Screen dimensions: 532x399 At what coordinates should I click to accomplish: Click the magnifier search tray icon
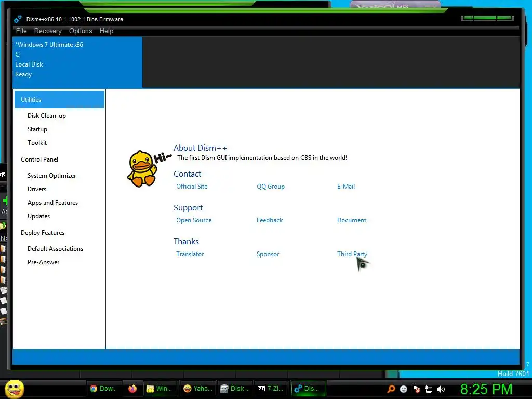pyautogui.click(x=391, y=389)
